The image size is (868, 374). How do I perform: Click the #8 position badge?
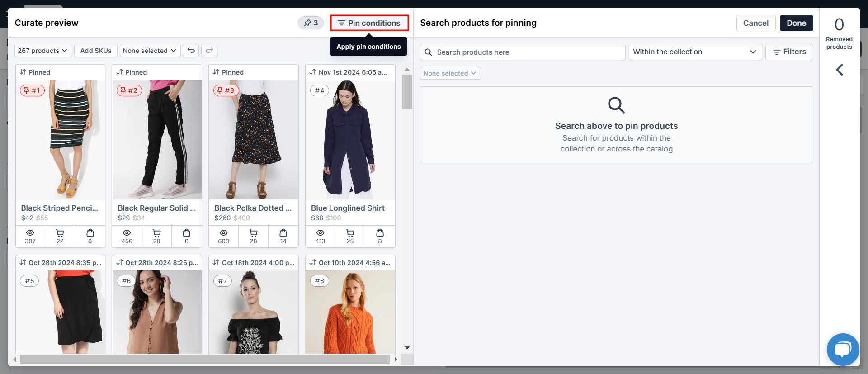(x=320, y=281)
